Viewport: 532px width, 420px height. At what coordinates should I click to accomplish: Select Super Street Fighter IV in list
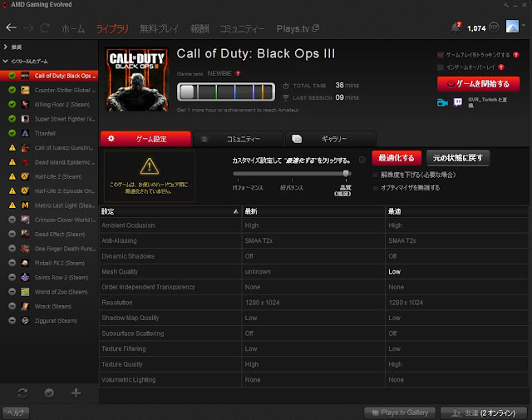[49, 119]
